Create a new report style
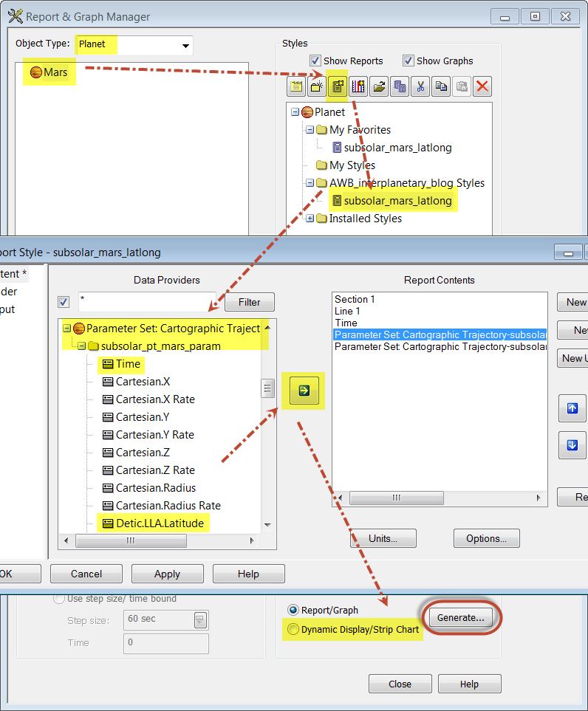Image resolution: width=588 pixels, height=711 pixels. (337, 86)
